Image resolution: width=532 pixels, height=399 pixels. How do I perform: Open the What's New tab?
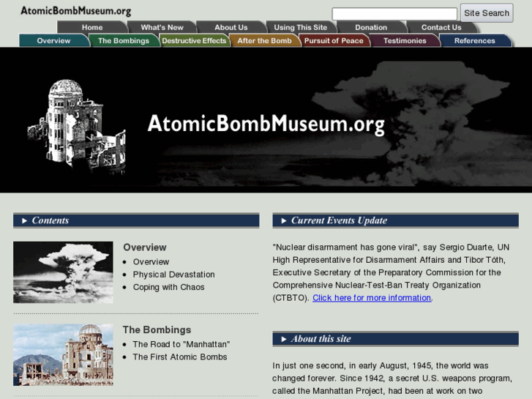[162, 27]
